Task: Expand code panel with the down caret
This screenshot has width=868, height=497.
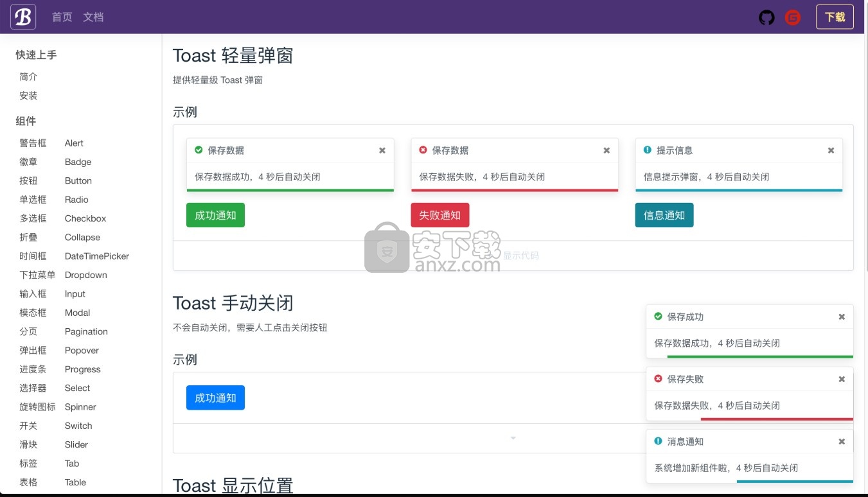Action: pyautogui.click(x=513, y=438)
